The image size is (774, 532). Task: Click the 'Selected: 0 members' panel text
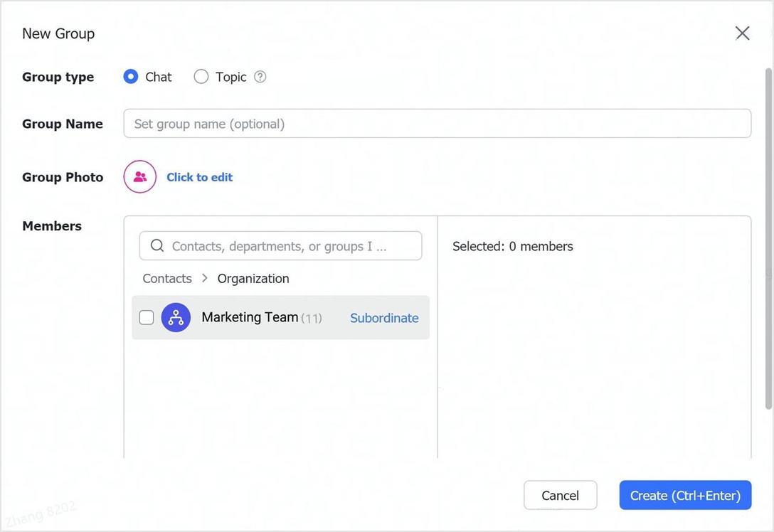click(512, 247)
